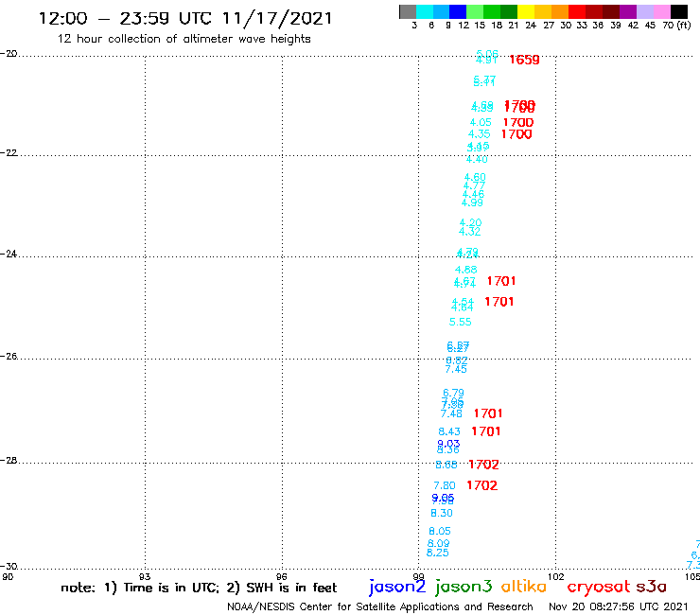This screenshot has width=700, height=615.
Task: Select the wave height value 4.88
Action: [x=465, y=270]
